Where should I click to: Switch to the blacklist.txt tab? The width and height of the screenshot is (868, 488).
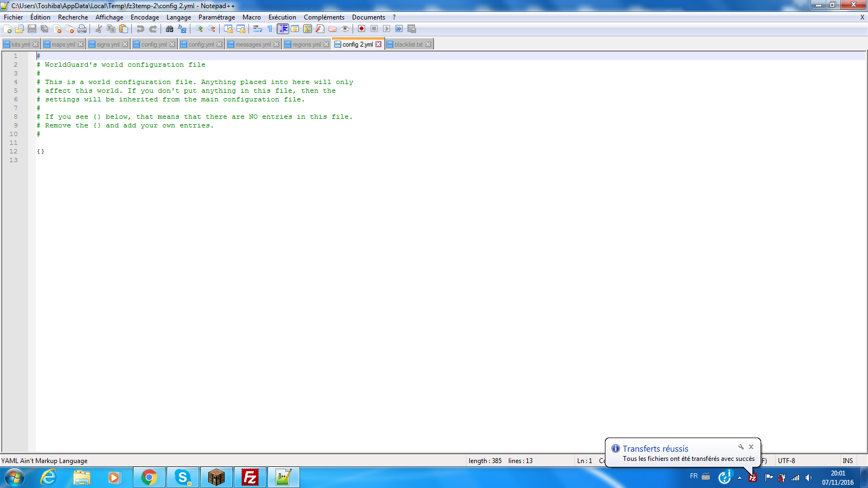pyautogui.click(x=409, y=44)
